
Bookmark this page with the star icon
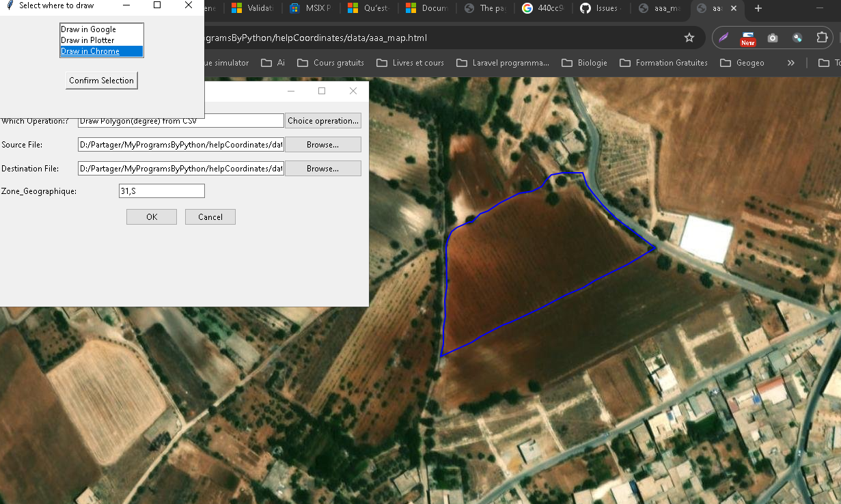[689, 38]
